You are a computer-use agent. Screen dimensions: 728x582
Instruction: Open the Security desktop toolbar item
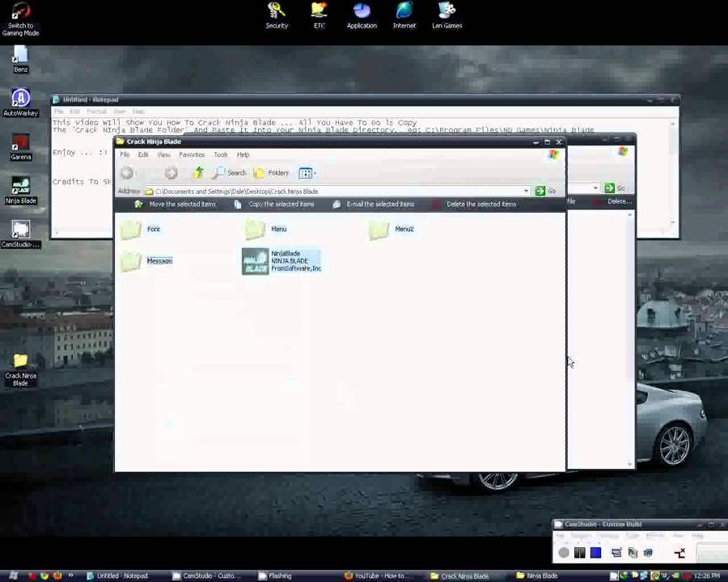pos(277,16)
